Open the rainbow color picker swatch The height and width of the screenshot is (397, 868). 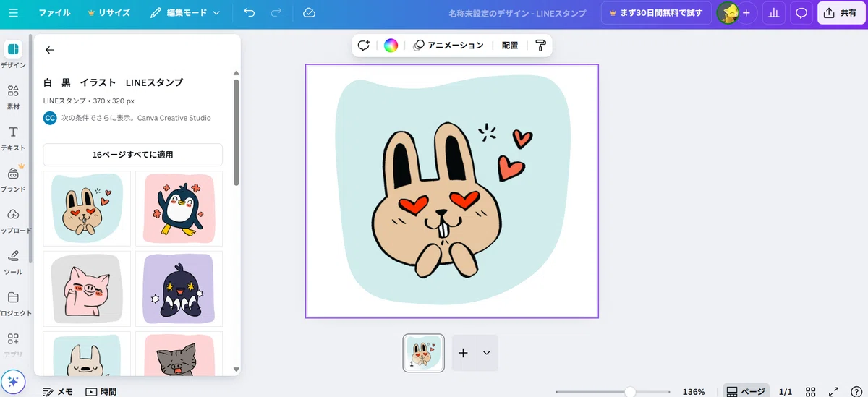coord(391,46)
